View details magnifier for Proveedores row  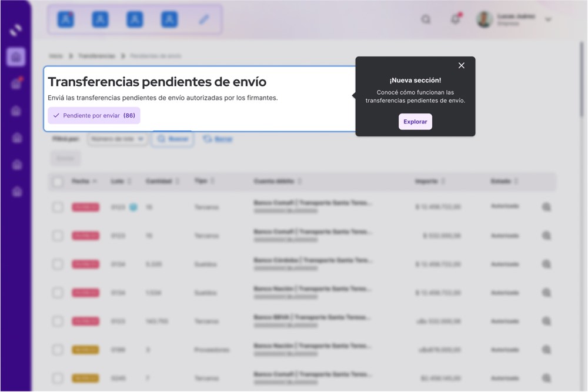tap(546, 350)
